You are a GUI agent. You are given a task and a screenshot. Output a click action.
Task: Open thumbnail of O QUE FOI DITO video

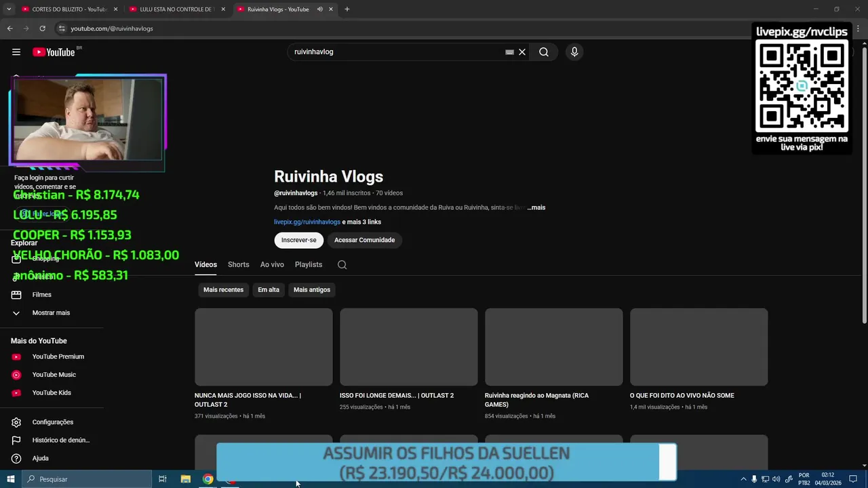699,347
